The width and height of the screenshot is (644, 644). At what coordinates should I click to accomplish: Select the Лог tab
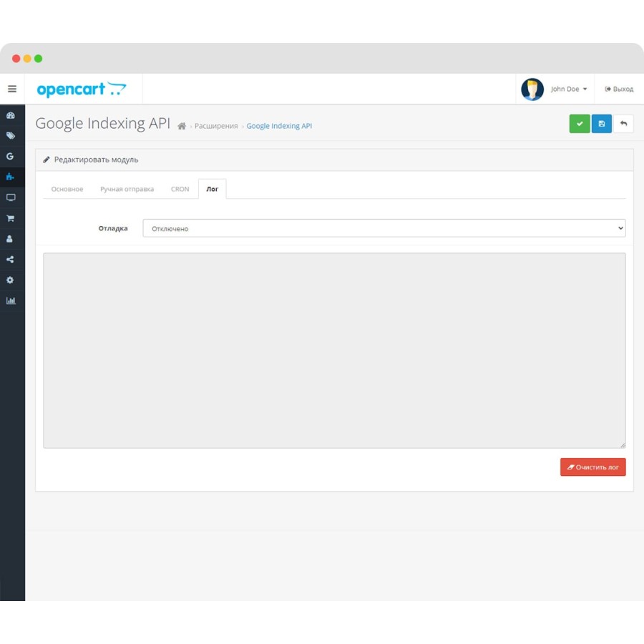[212, 189]
